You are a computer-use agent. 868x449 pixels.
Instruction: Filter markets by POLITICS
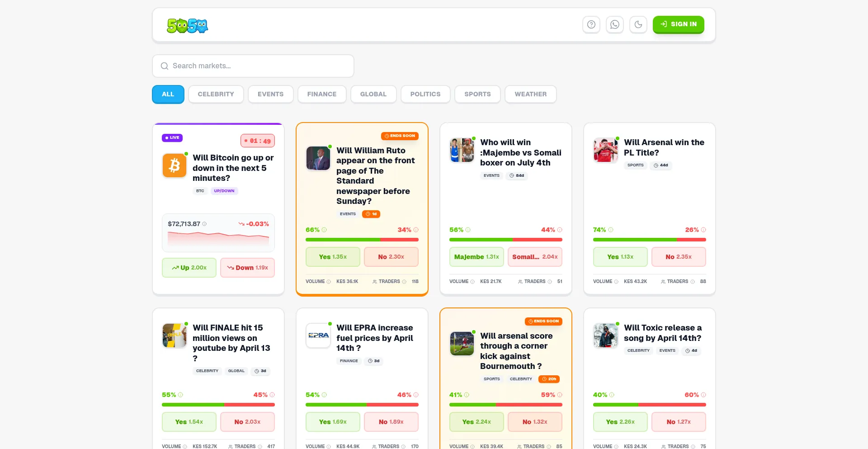click(x=425, y=95)
